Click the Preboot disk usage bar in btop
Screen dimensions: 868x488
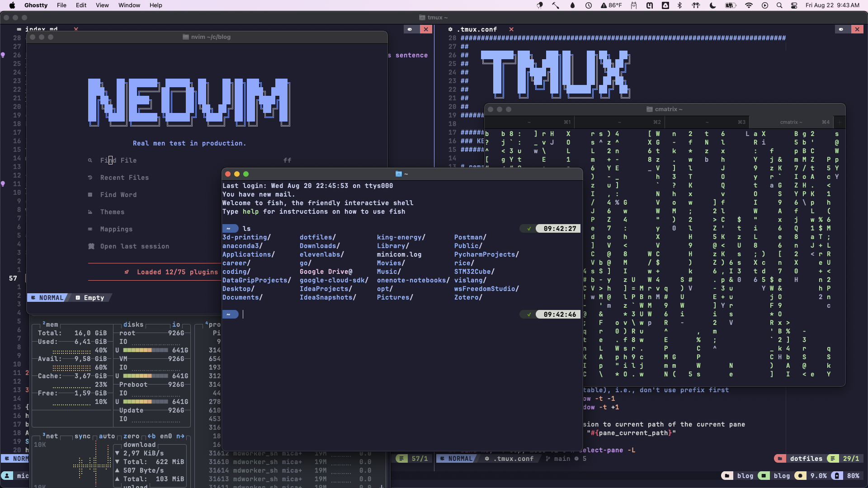click(x=145, y=402)
